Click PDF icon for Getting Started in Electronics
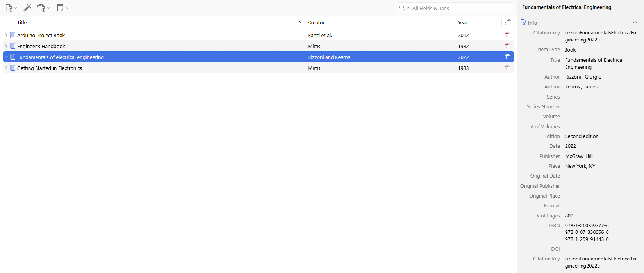 coord(508,68)
